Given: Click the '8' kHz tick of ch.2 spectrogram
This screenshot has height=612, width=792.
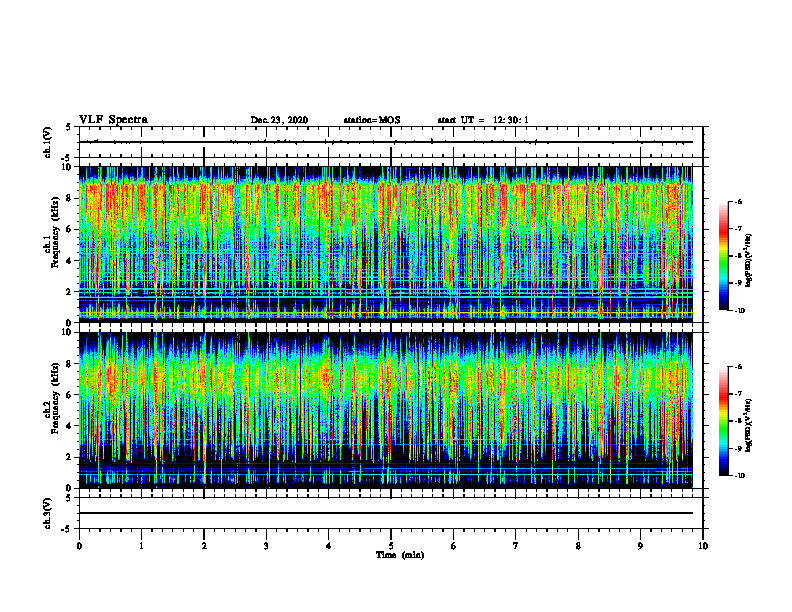Looking at the screenshot, I should (70, 364).
